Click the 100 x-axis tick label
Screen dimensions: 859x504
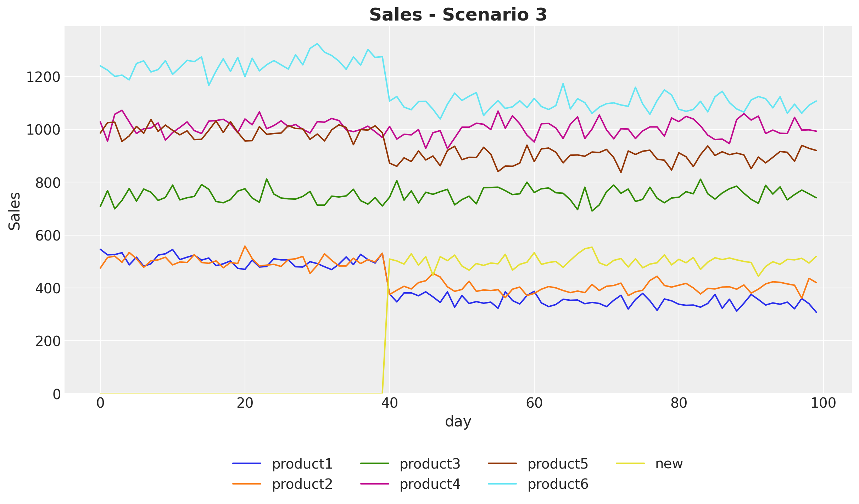tap(822, 403)
